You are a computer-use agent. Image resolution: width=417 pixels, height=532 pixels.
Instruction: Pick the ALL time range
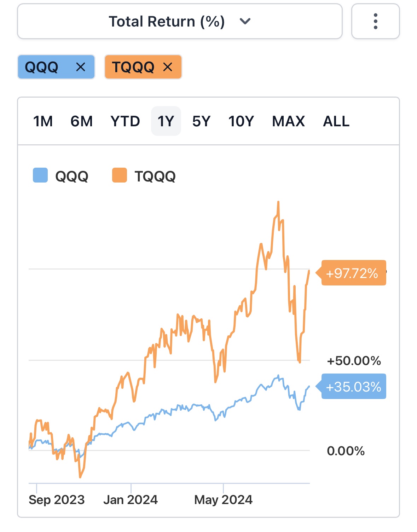pos(336,121)
